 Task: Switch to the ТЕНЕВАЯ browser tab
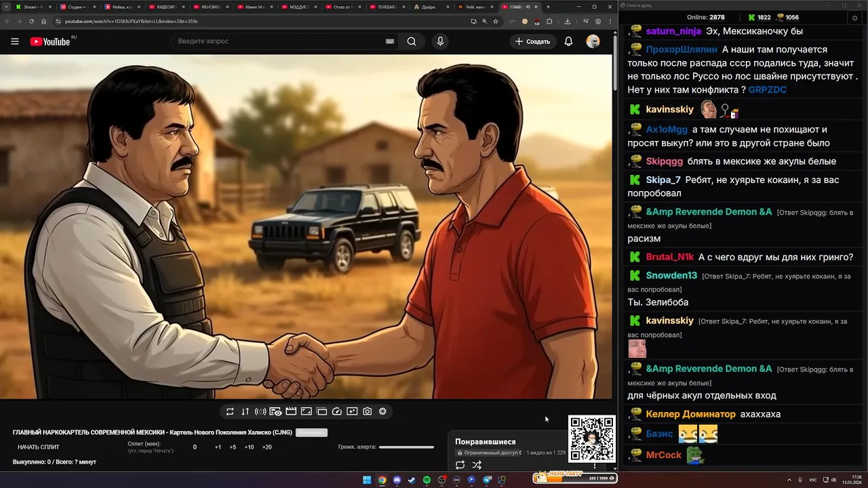click(387, 7)
